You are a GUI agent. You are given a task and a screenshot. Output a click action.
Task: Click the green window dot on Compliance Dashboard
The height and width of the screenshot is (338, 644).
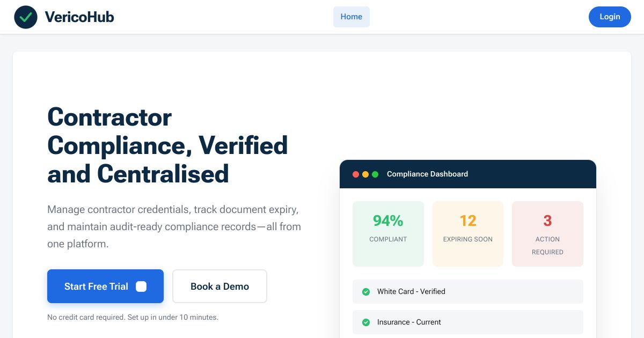tap(375, 174)
